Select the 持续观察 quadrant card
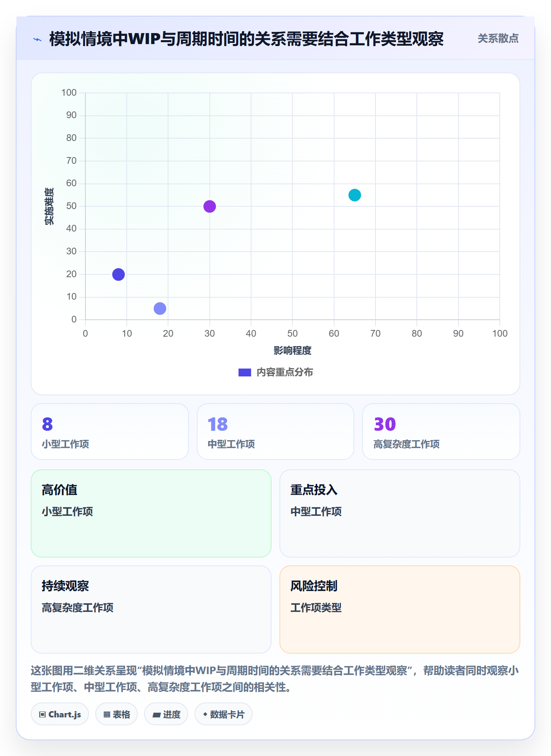This screenshot has height=756, width=551. pos(151,610)
